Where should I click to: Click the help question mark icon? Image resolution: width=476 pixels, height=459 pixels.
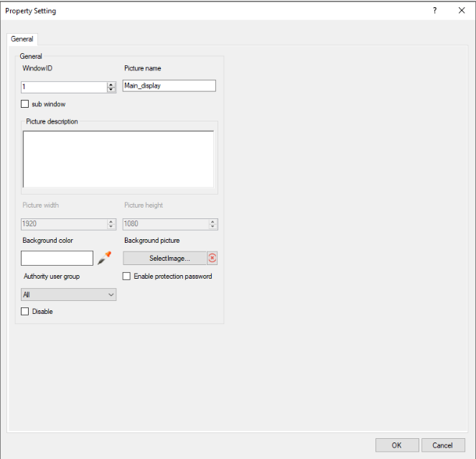(x=434, y=11)
